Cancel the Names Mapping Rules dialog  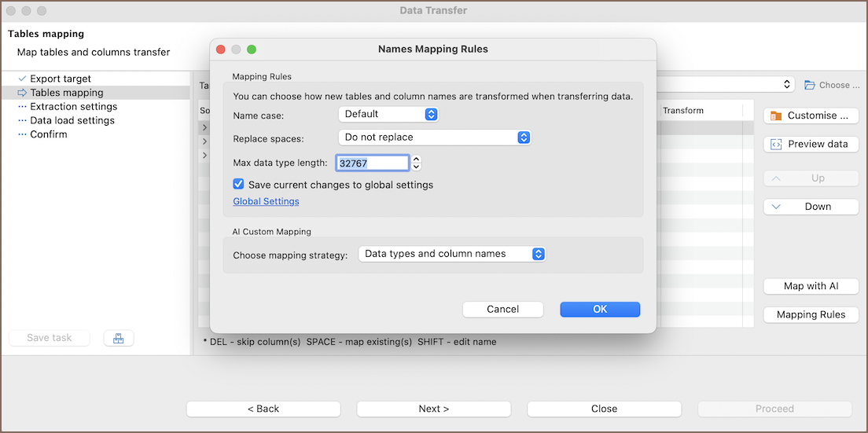coord(502,310)
